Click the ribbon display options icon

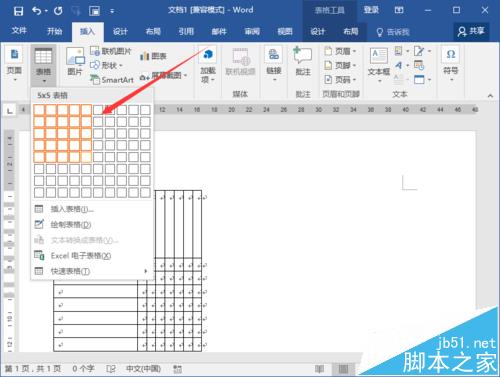point(399,10)
